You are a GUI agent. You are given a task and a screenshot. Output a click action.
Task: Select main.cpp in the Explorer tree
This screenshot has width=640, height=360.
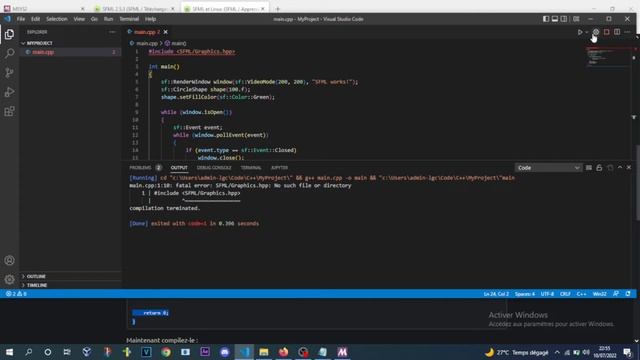(70, 52)
